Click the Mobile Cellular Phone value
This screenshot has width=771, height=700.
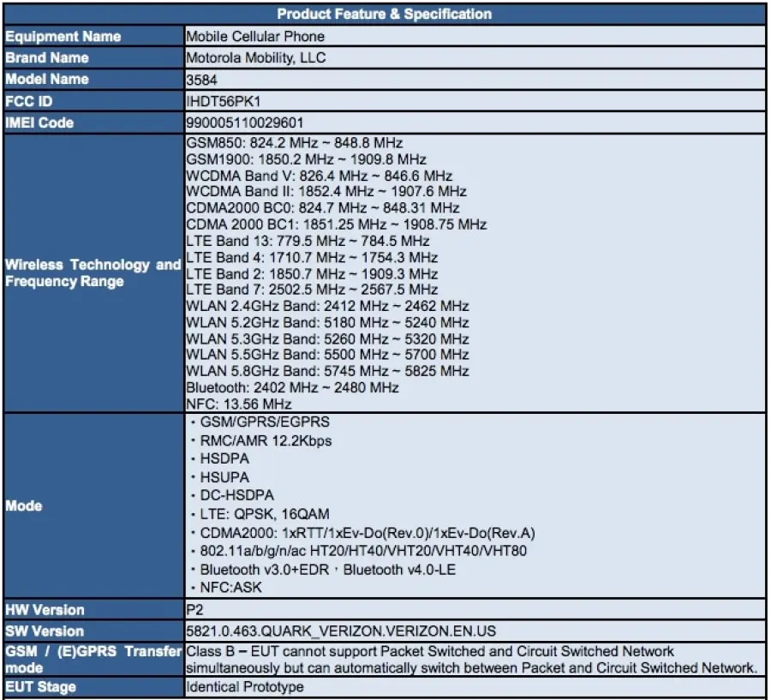click(x=255, y=37)
